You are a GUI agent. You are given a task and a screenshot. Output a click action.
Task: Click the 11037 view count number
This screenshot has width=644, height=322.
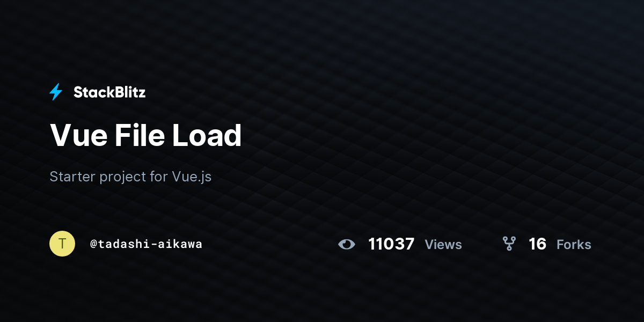391,244
